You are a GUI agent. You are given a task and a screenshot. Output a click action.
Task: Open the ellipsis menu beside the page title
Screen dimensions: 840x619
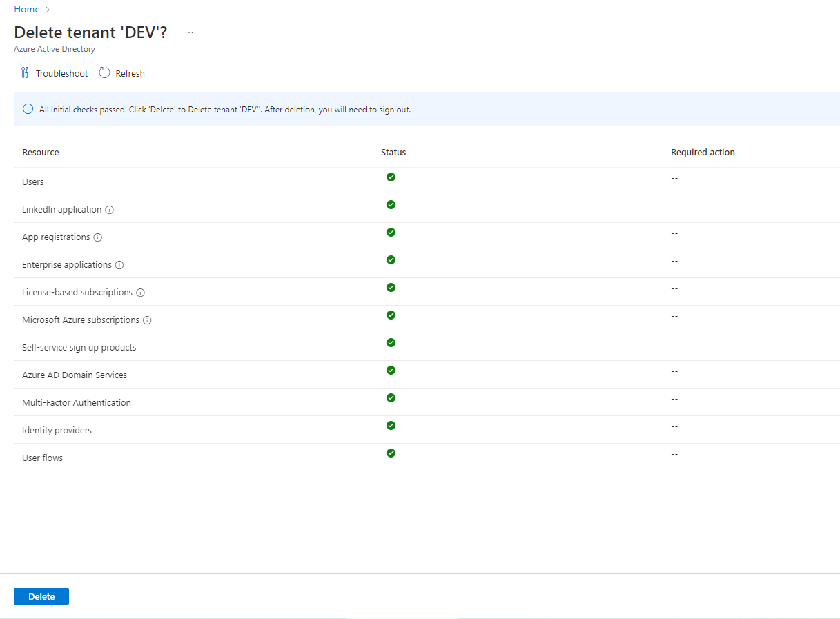coord(189,32)
